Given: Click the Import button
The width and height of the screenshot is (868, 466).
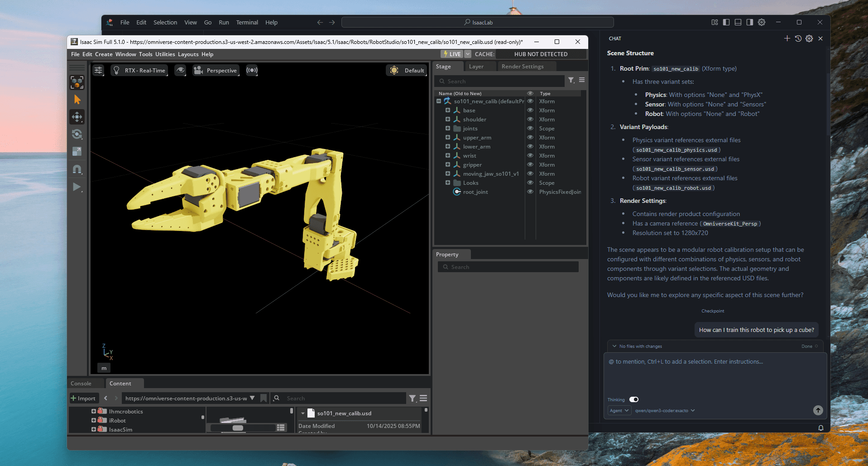Looking at the screenshot, I should pos(83,399).
